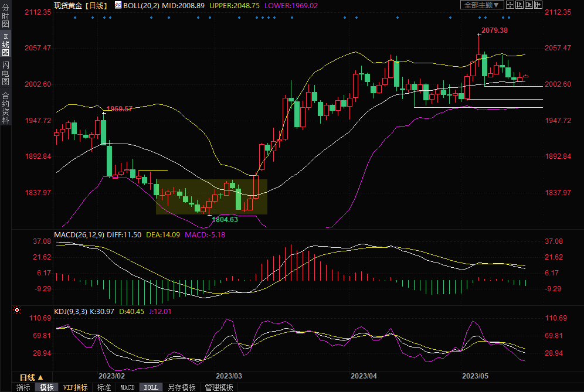Image resolution: width=584 pixels, height=392 pixels.
Task: Click the VIP指标 tab
Action: pos(75,387)
